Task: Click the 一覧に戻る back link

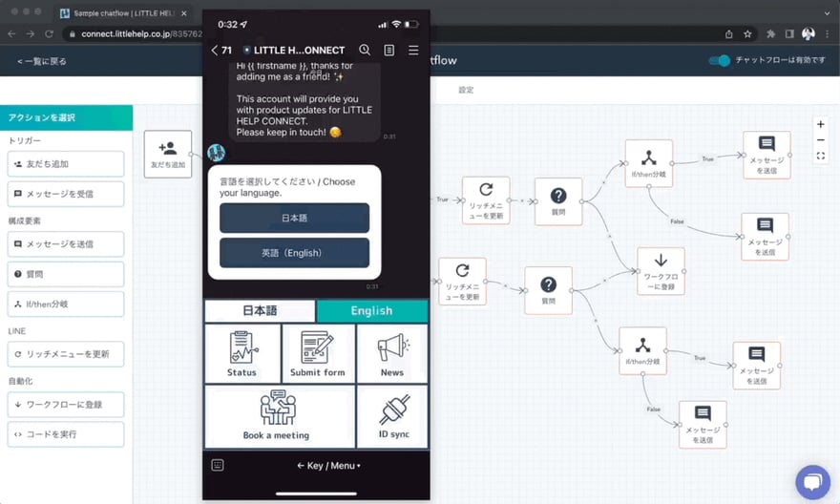Action: click(42, 61)
